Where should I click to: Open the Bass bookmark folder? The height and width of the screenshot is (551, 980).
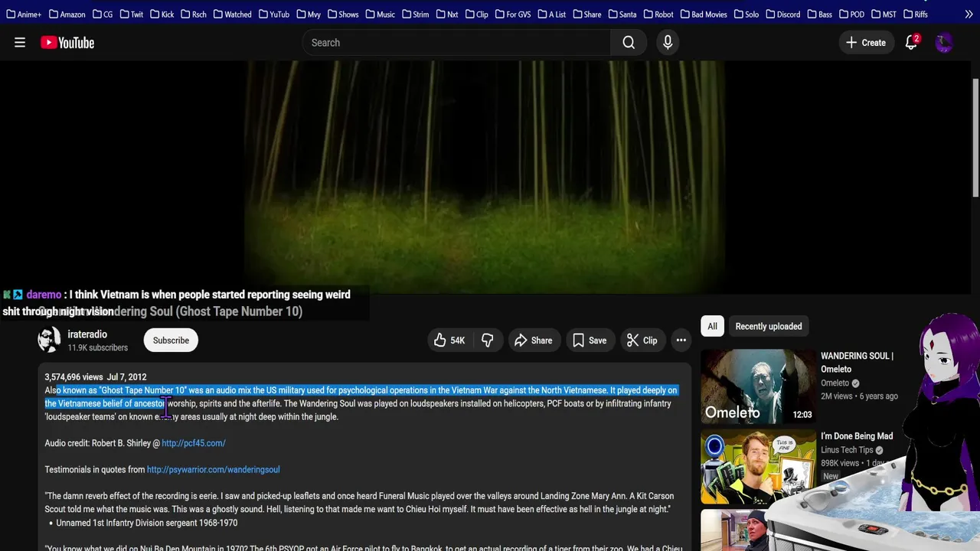(x=820, y=14)
